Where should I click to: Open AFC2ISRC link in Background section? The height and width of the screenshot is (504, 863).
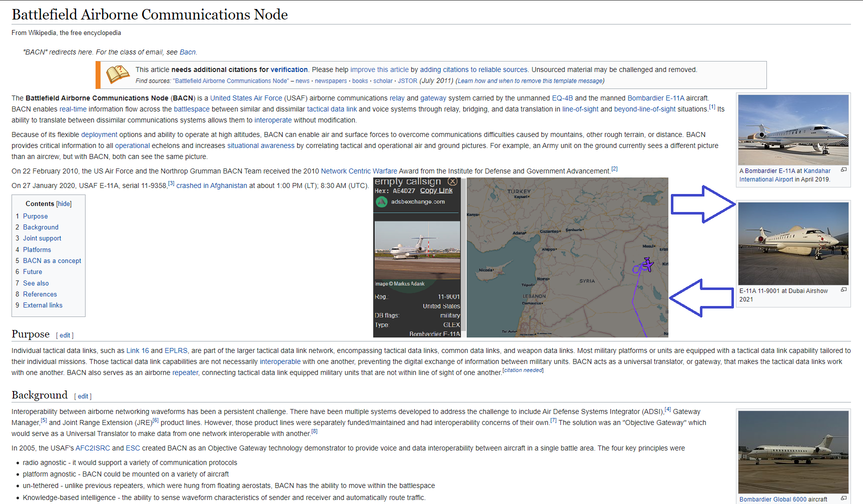click(x=93, y=448)
